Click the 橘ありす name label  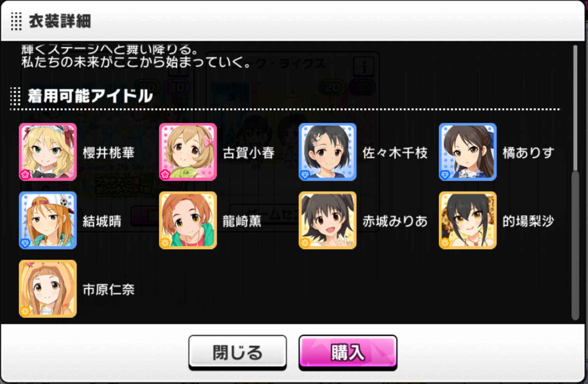[528, 152]
